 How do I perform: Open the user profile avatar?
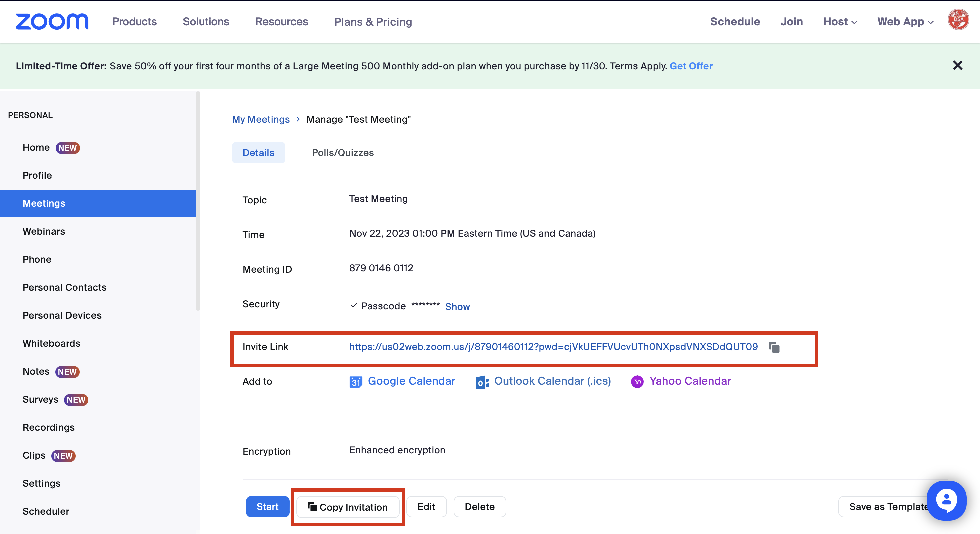coord(958,20)
